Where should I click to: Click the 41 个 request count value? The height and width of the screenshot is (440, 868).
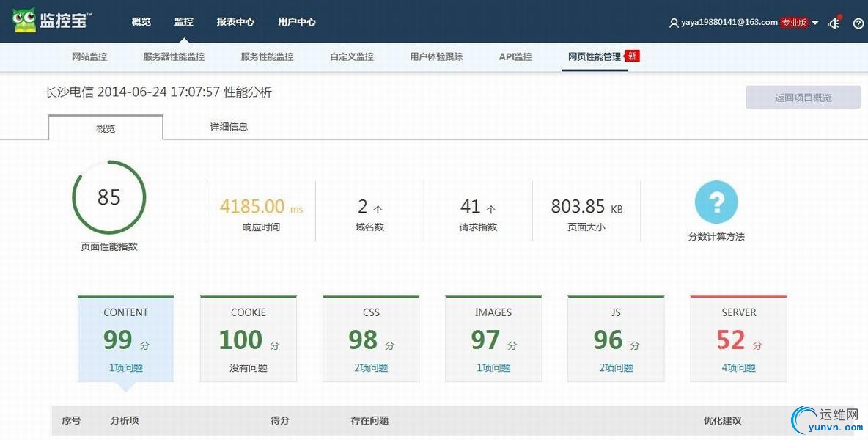[x=478, y=207]
